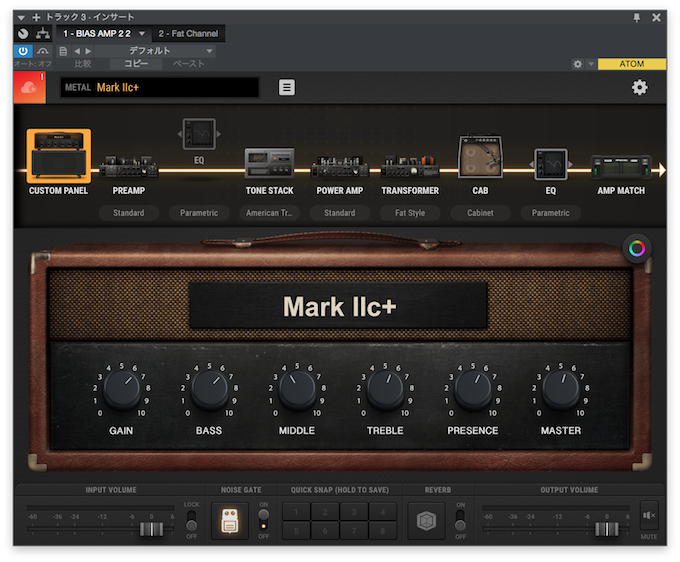Click the 比較 compare button

point(83,64)
